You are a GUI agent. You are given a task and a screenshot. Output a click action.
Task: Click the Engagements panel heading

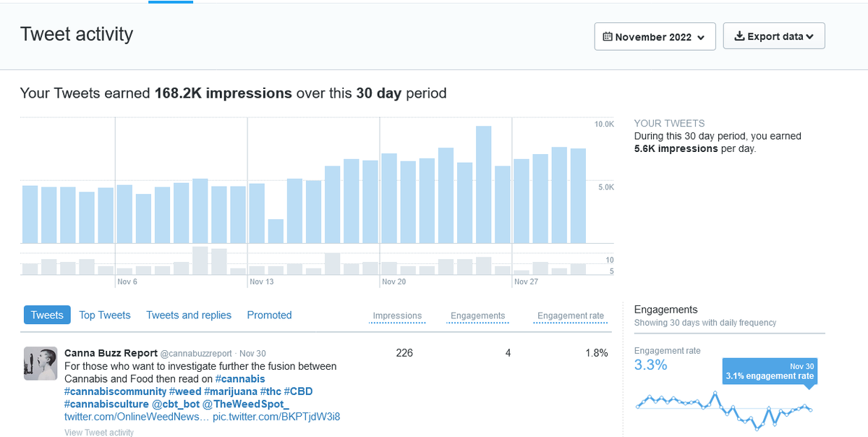(x=665, y=309)
